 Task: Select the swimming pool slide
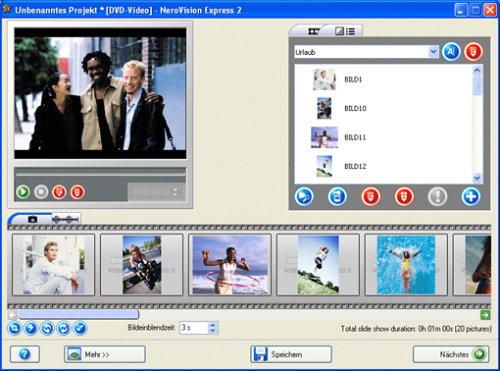coord(406,265)
